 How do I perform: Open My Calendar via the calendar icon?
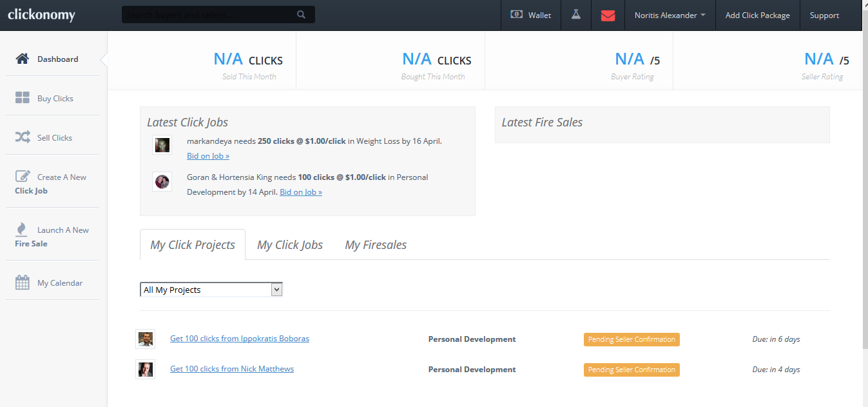23,283
